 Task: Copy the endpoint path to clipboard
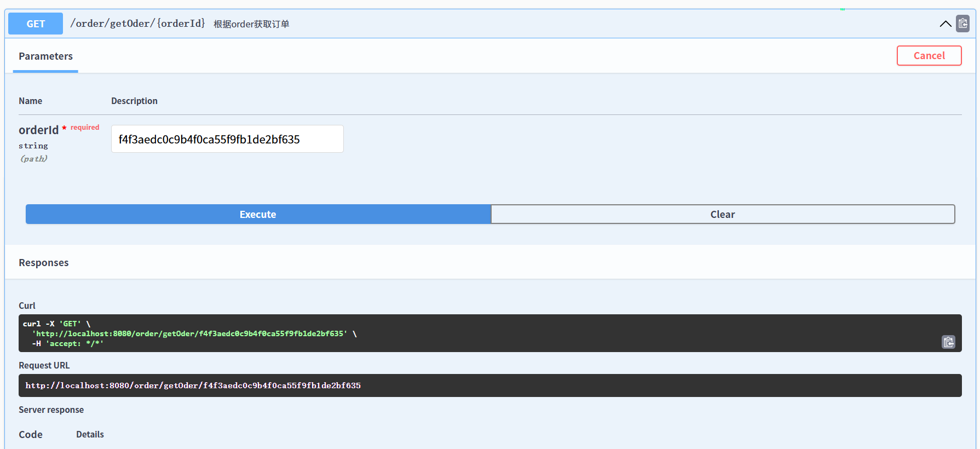(x=962, y=24)
